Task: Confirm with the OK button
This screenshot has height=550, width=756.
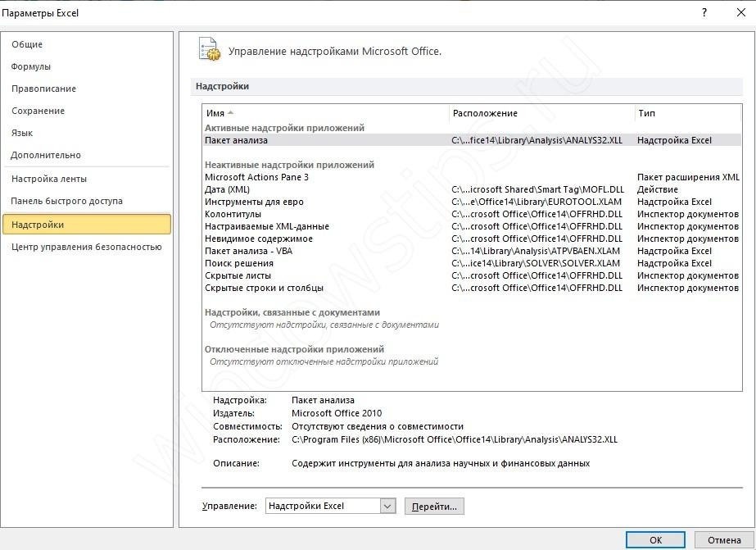Action: [655, 540]
